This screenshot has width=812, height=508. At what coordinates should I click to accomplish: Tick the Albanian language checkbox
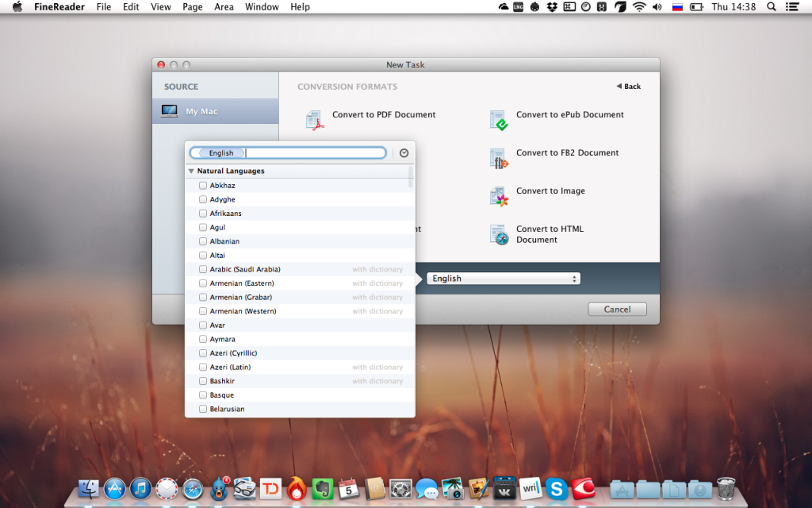(203, 241)
